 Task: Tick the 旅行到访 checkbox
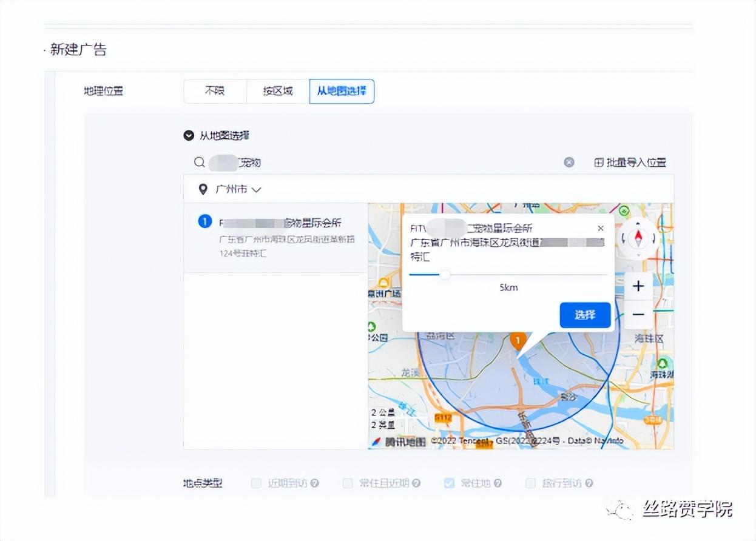pyautogui.click(x=531, y=483)
